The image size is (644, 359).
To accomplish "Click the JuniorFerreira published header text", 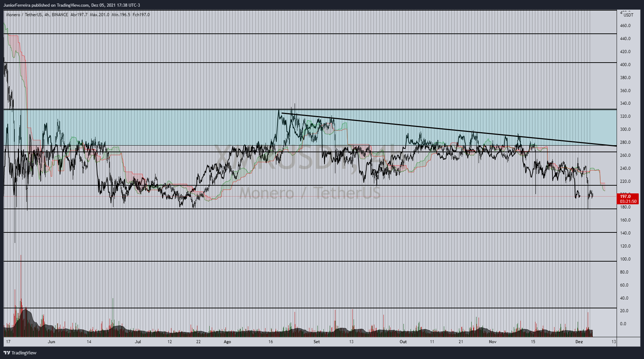I will tap(72, 5).
